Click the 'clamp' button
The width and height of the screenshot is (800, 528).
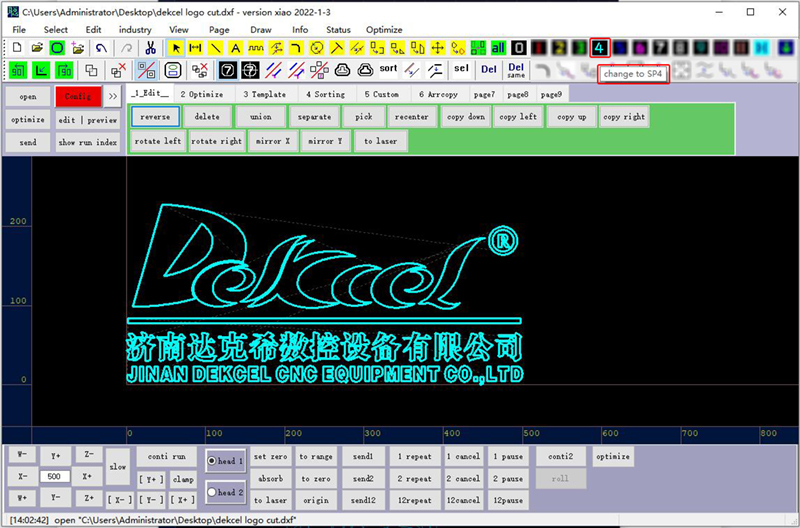[183, 479]
